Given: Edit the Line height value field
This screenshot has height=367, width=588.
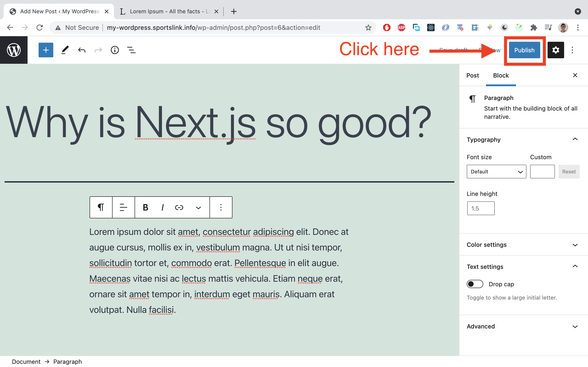Looking at the screenshot, I should 481,208.
